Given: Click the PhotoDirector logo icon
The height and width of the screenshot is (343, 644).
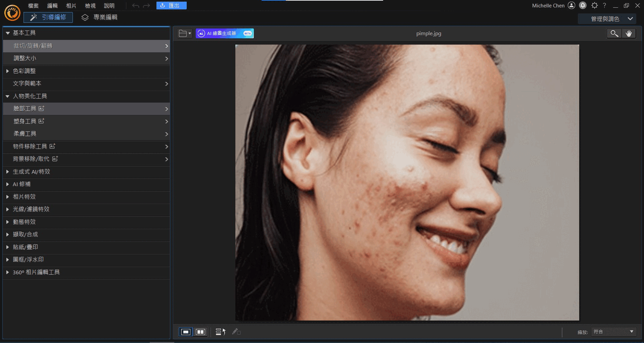Looking at the screenshot, I should pyautogui.click(x=12, y=13).
